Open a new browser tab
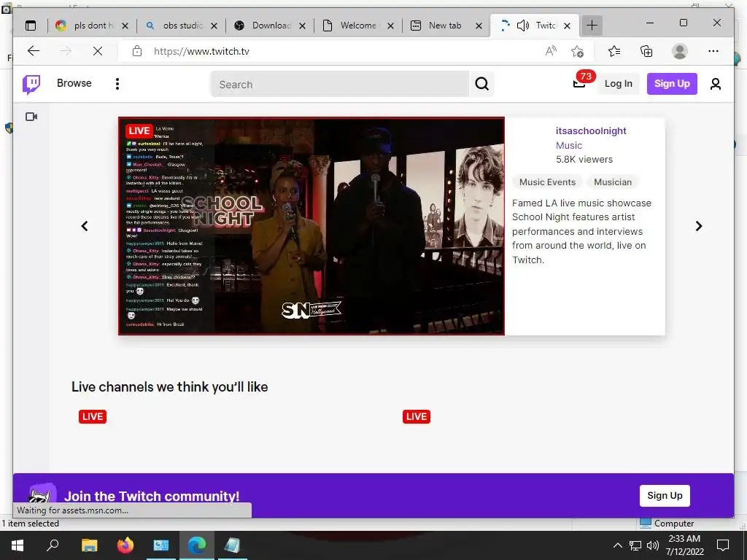The image size is (747, 560). 592,26
